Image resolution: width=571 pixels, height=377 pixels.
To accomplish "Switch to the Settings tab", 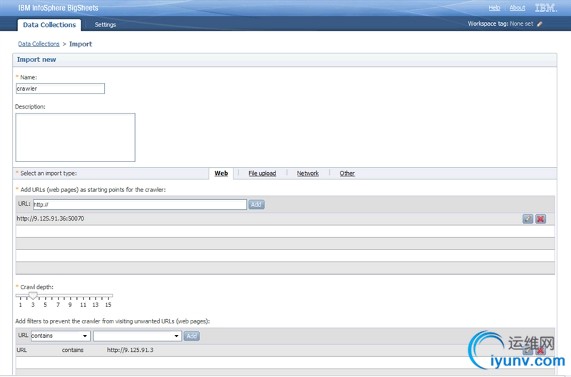I will click(x=105, y=25).
